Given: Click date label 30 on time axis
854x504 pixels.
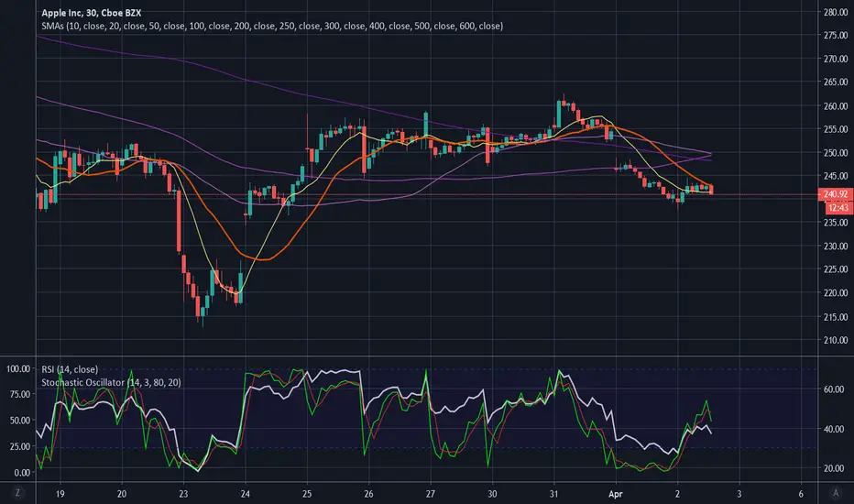Looking at the screenshot, I should 492,494.
